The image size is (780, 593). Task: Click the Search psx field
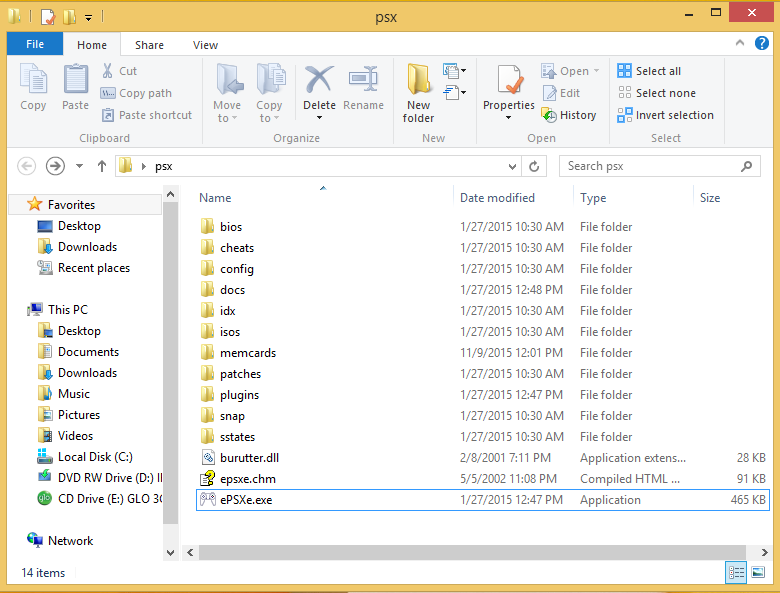pos(660,166)
